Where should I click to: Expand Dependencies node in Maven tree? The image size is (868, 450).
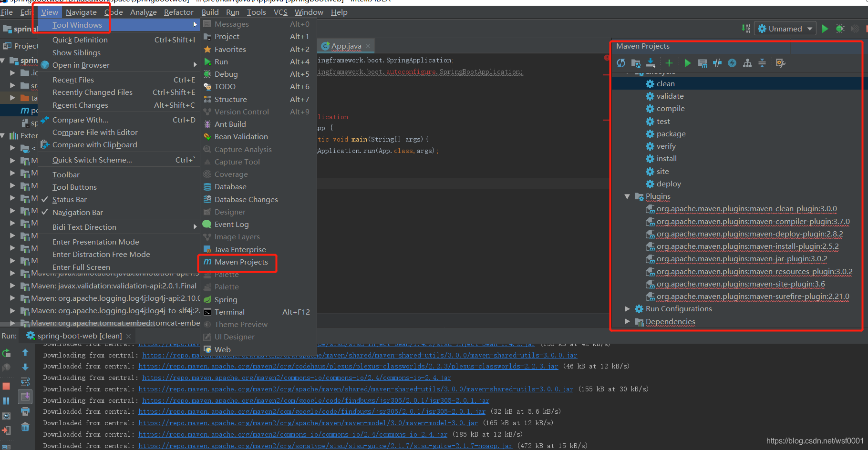point(627,322)
